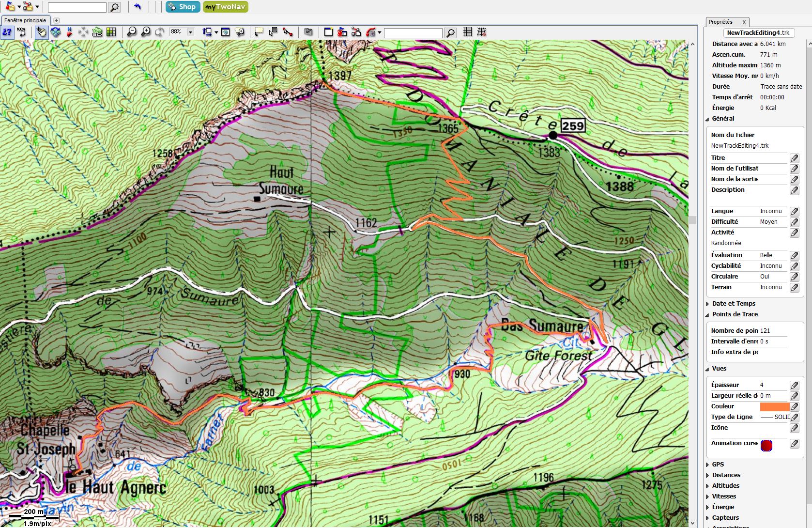Open the Shop button
This screenshot has height=528, width=812.
coord(183,7)
